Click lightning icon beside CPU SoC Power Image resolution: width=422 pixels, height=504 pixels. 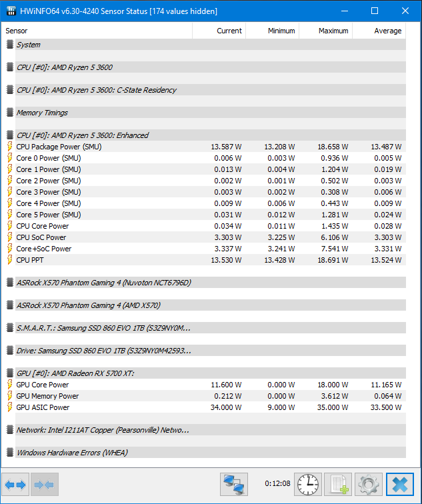tap(10, 237)
